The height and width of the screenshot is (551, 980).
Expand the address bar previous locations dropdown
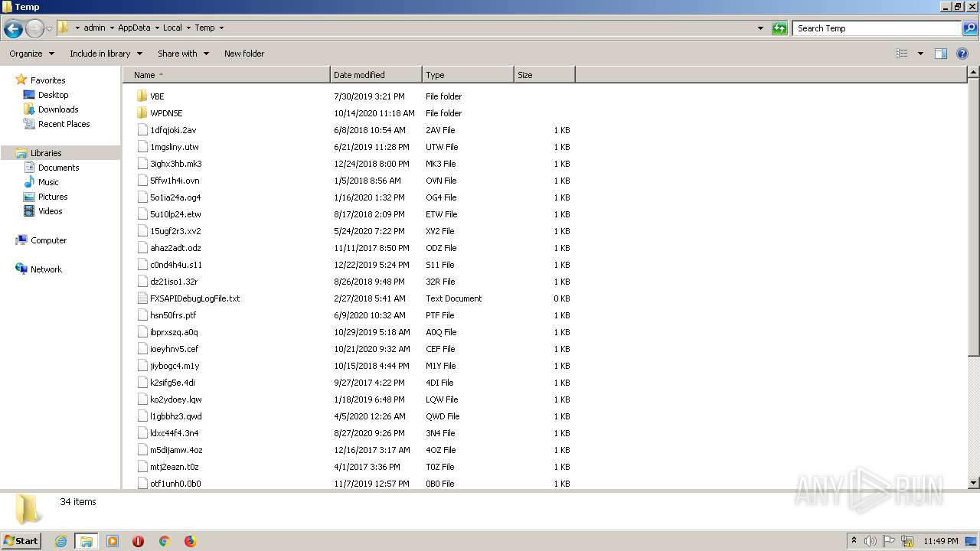pos(760,28)
